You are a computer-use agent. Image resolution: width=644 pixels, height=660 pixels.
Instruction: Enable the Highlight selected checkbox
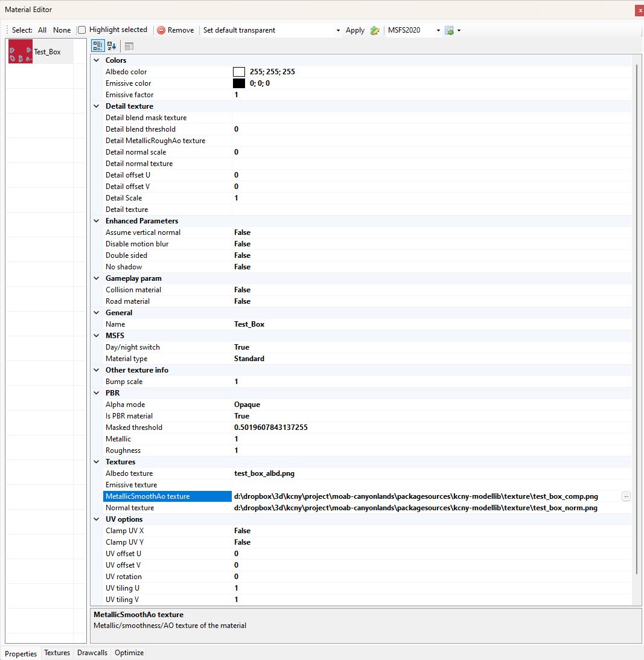coord(82,30)
